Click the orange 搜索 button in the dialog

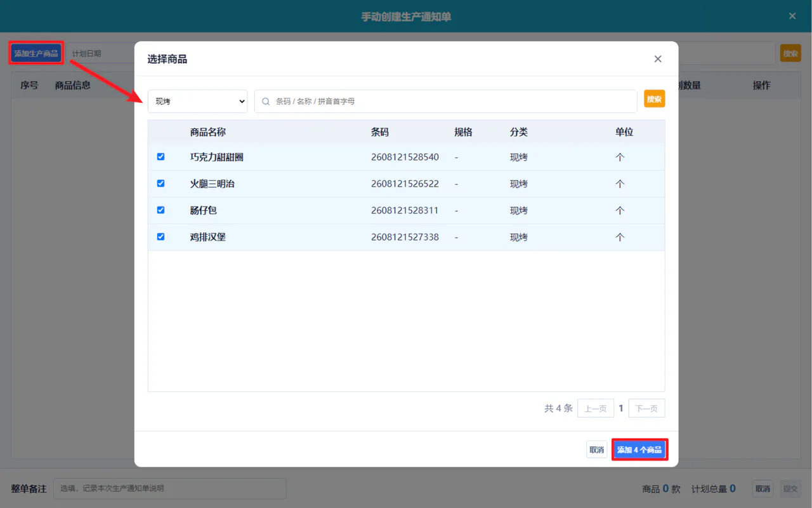point(655,98)
